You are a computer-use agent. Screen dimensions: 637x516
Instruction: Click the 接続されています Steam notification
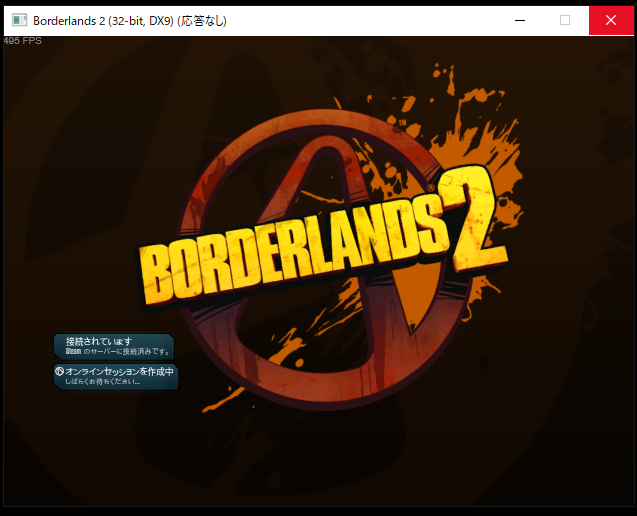(114, 347)
